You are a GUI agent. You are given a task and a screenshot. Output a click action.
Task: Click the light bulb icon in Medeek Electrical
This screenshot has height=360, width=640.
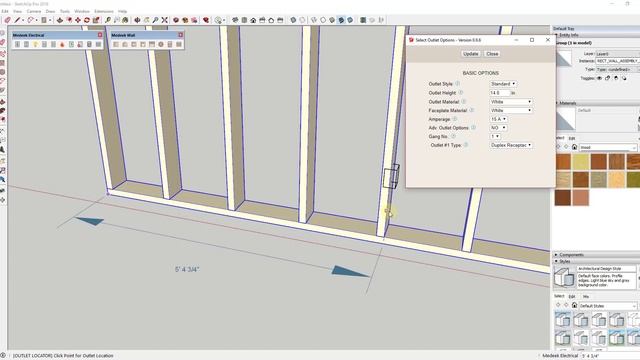pos(35,44)
